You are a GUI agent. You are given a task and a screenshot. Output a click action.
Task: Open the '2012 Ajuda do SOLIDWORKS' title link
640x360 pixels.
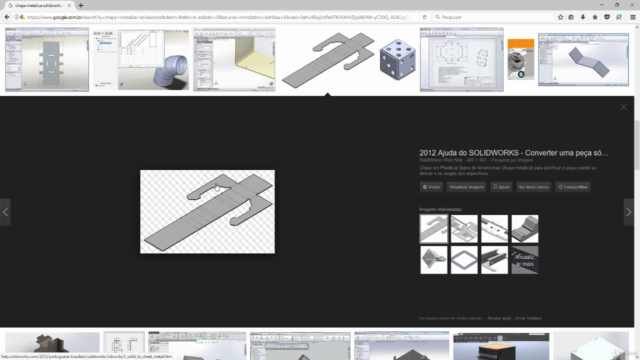coord(514,153)
